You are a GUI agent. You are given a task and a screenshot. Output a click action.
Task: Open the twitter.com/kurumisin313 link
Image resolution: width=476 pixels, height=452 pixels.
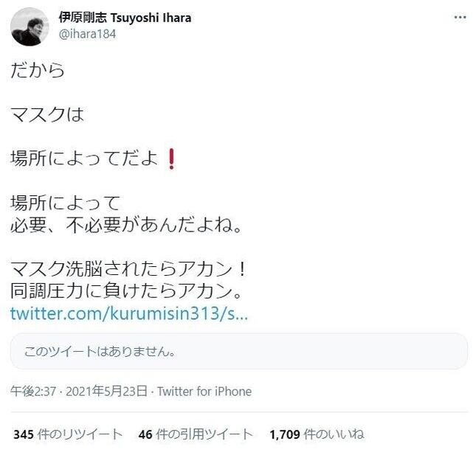click(129, 313)
